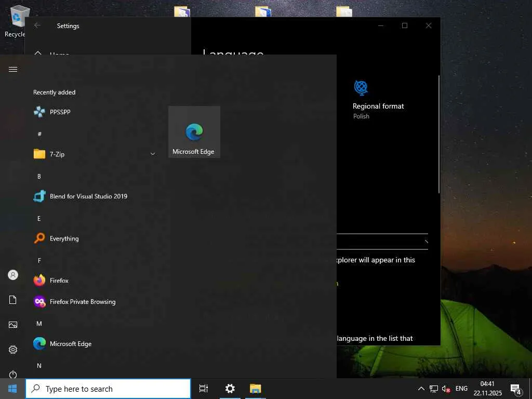Click the Microsoft Edge pinned tile
Screen dimensions: 532x399
[x=194, y=132]
